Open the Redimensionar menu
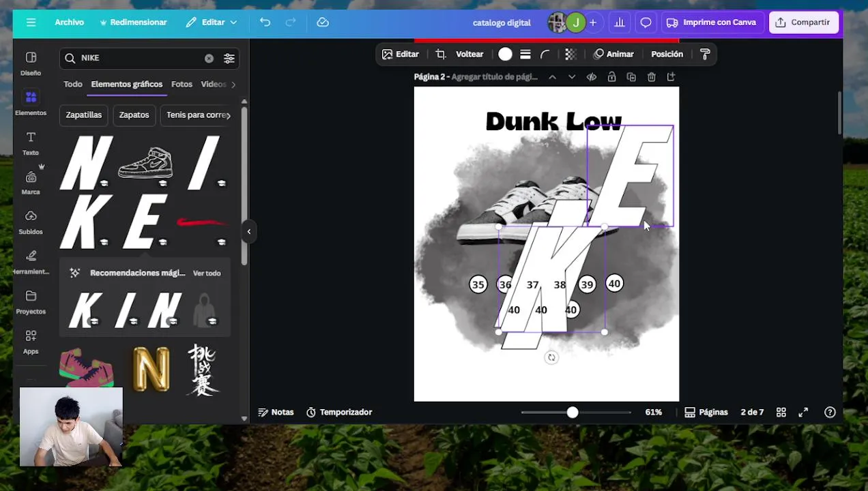The width and height of the screenshot is (868, 491). pos(133,23)
